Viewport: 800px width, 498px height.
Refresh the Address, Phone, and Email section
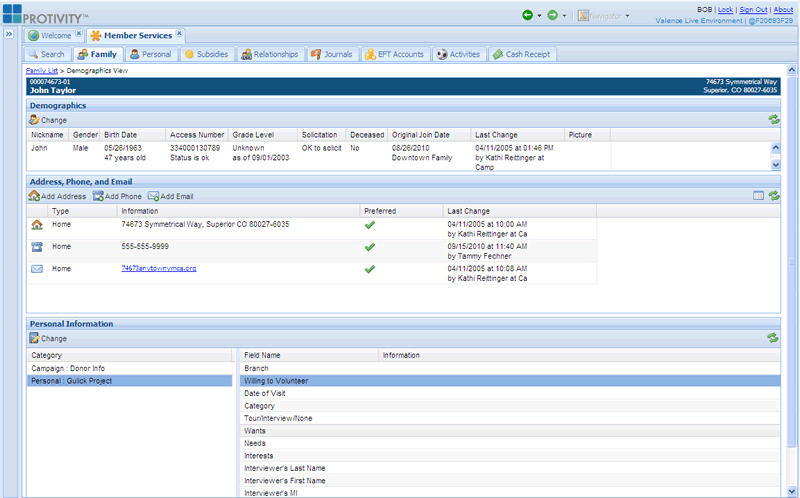[x=774, y=195]
